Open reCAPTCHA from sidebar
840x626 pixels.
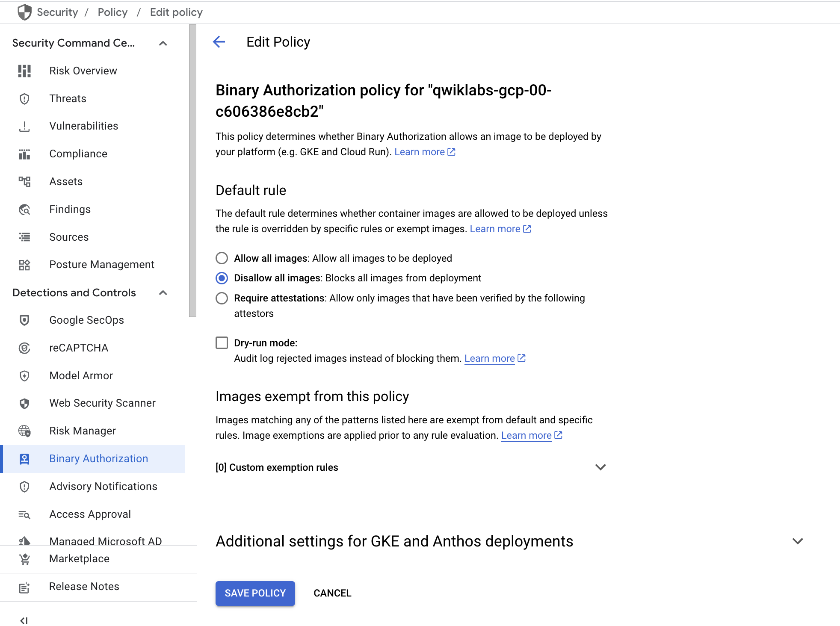pyautogui.click(x=79, y=348)
